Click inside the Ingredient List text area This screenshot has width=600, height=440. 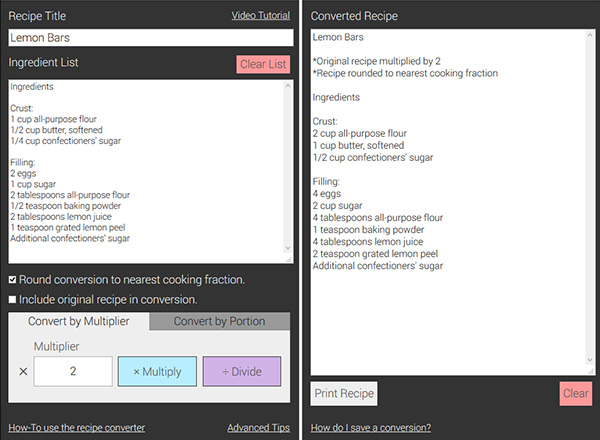[147, 171]
